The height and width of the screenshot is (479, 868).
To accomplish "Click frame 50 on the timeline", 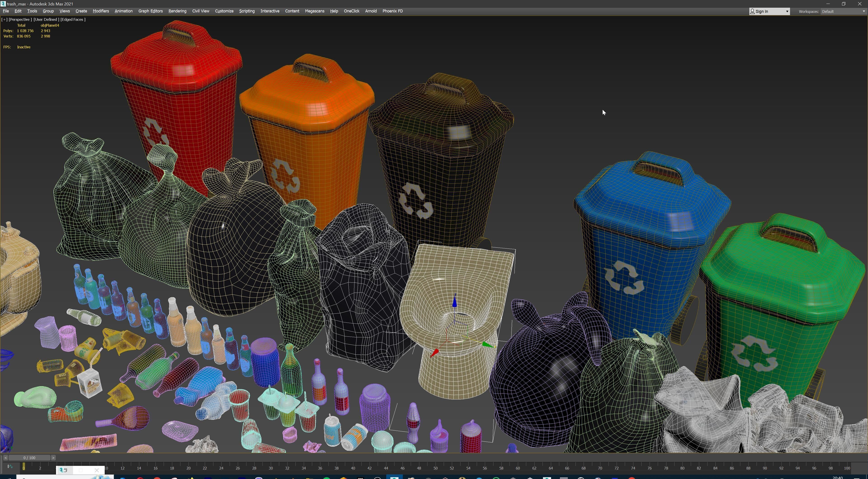I will (435, 468).
